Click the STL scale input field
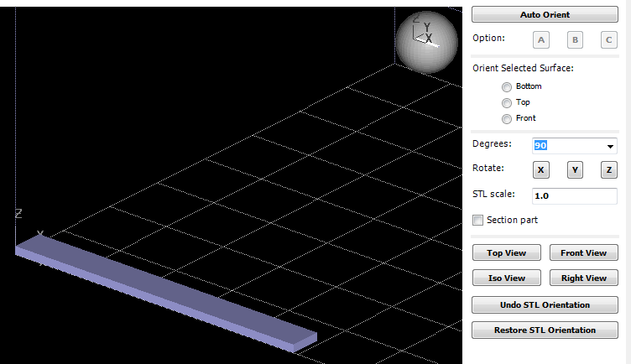 [x=574, y=196]
